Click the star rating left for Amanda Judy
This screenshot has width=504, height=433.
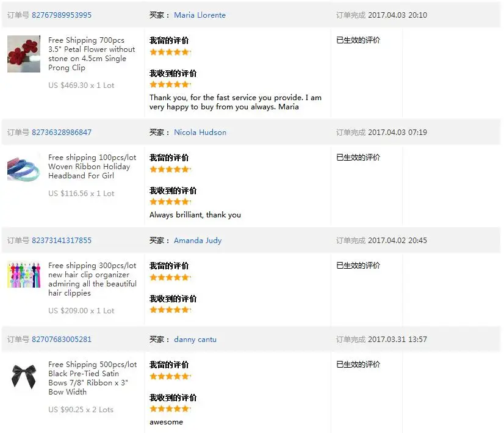point(170,277)
